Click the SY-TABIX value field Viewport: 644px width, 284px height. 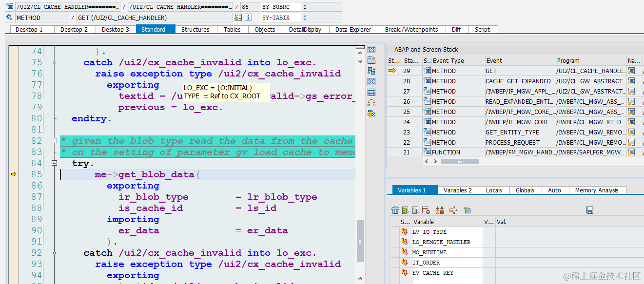(x=321, y=18)
